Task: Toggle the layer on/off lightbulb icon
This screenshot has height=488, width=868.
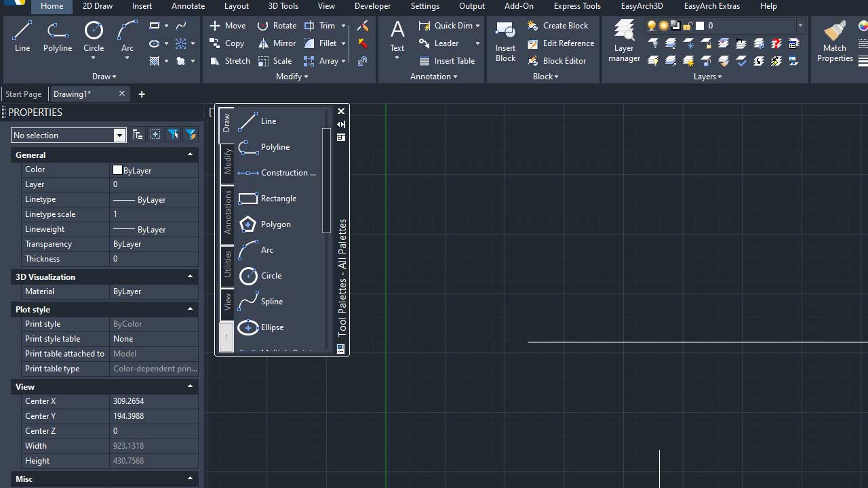Action: (x=652, y=26)
